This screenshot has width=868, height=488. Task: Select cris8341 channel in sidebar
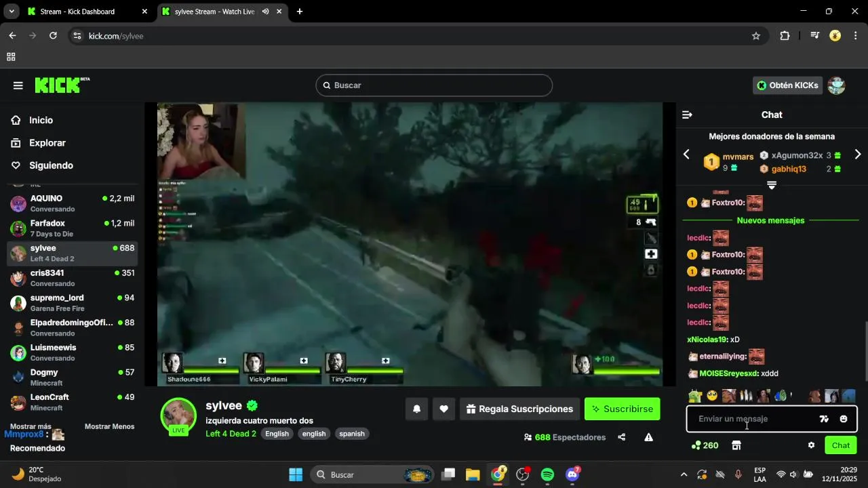72,278
